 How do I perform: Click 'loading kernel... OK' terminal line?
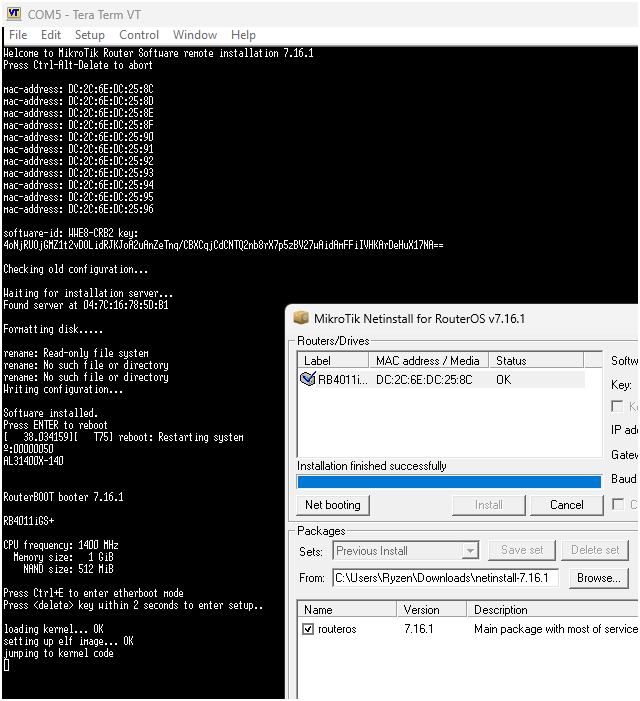point(54,629)
